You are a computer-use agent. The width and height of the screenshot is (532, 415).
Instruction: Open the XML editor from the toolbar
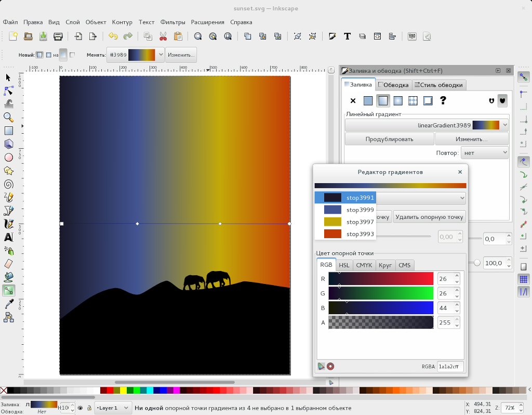click(378, 36)
